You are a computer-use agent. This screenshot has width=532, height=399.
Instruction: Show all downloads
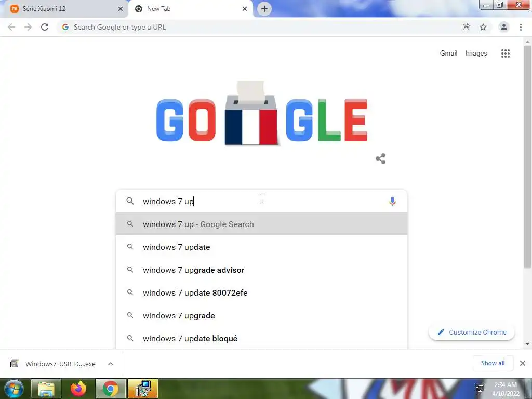[493, 363]
